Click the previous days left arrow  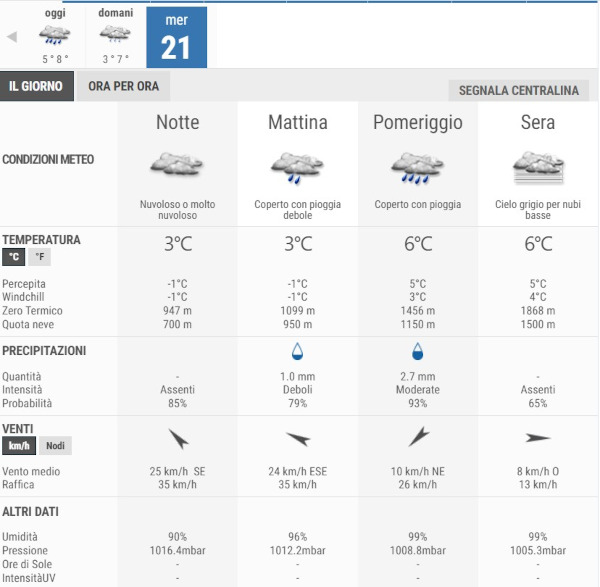coord(12,37)
